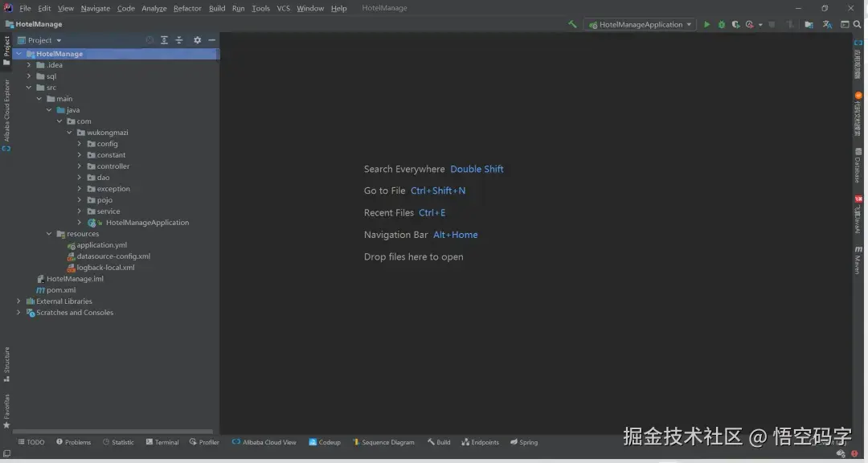Open Alibaba Cloud View tool window
The height and width of the screenshot is (463, 868).
(264, 442)
